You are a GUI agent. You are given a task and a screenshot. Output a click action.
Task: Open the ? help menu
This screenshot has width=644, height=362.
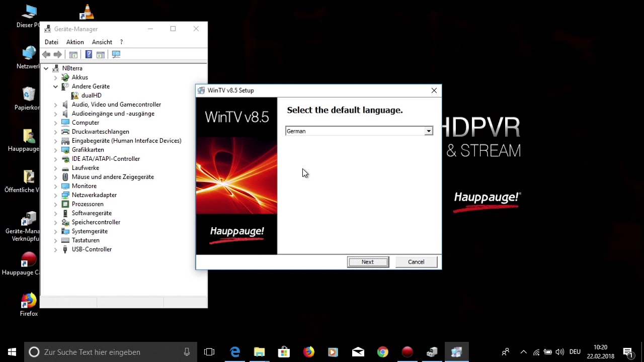[x=121, y=42]
